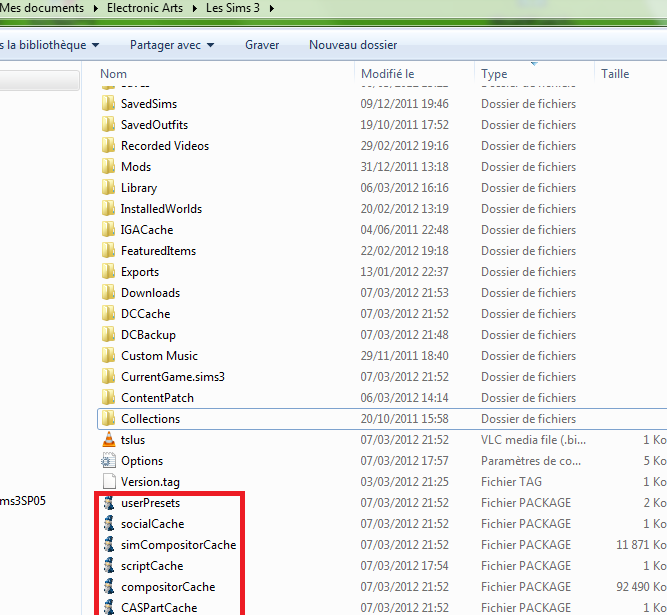
Task: Click the Options settings file icon
Action: (x=108, y=460)
